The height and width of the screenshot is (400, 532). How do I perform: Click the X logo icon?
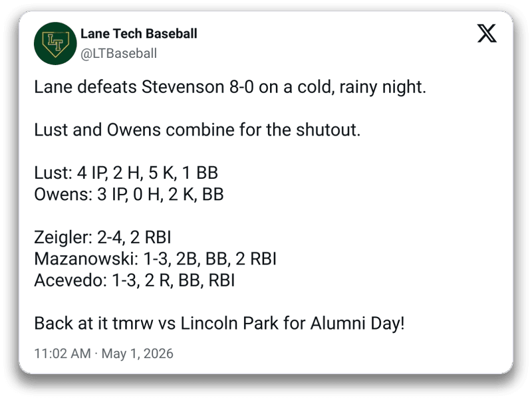(487, 33)
